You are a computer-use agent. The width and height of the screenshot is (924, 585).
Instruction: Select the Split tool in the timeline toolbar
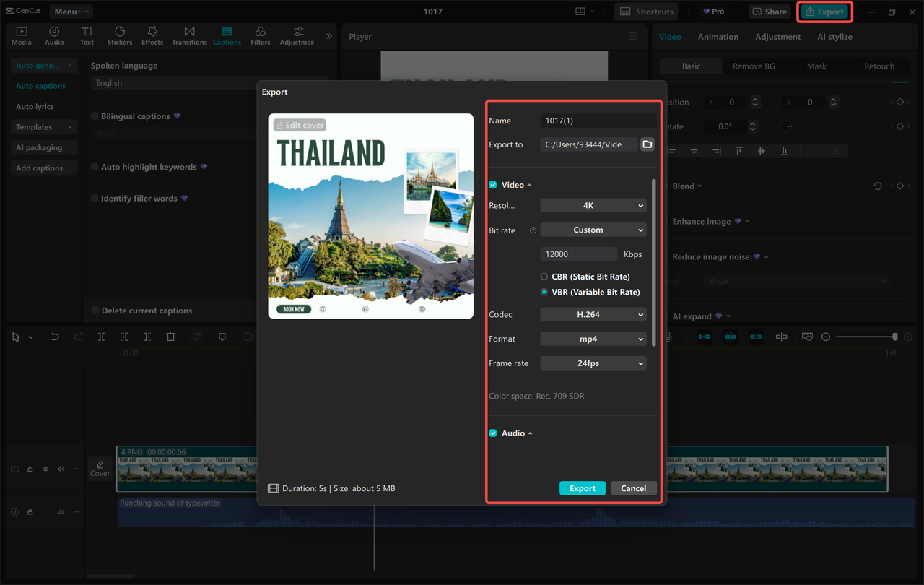point(101,337)
